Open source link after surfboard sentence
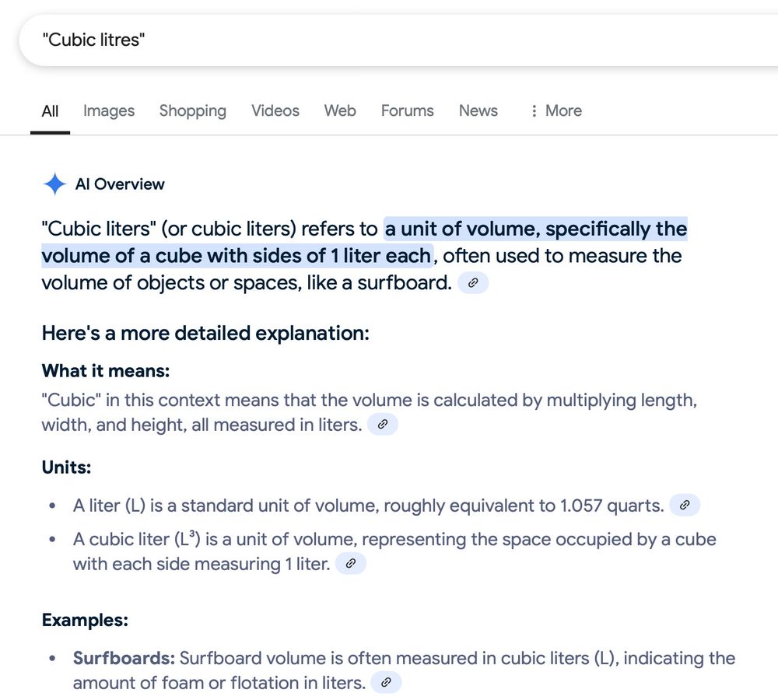 (473, 283)
